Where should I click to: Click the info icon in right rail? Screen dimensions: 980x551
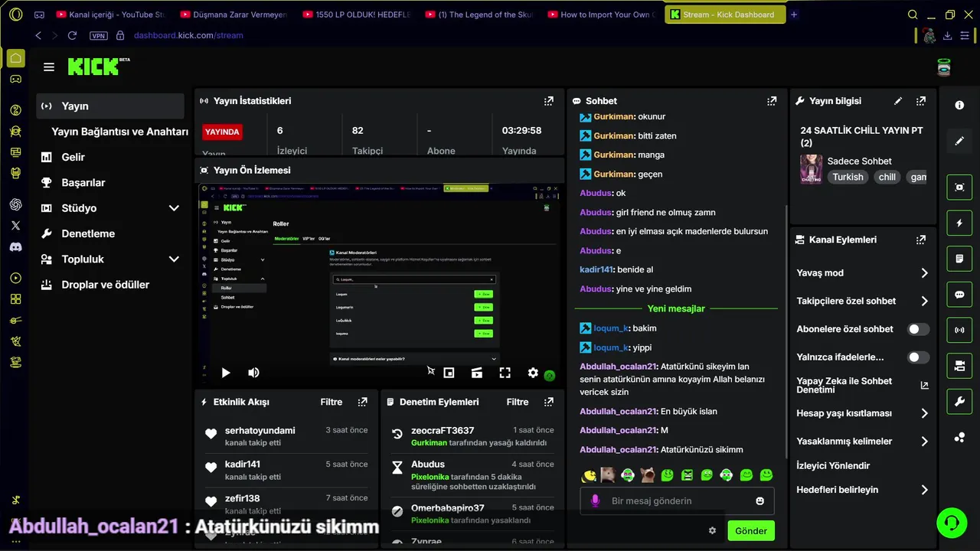[959, 106]
